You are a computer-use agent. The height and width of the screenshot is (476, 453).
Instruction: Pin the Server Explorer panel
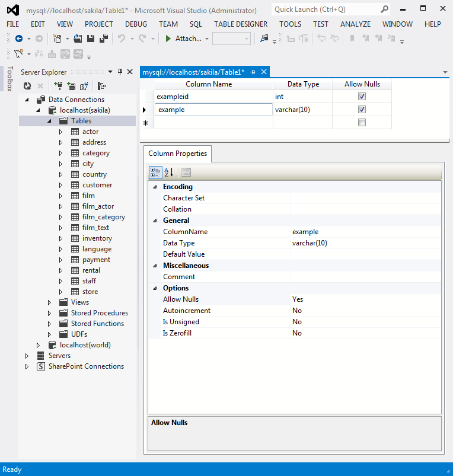[120, 72]
